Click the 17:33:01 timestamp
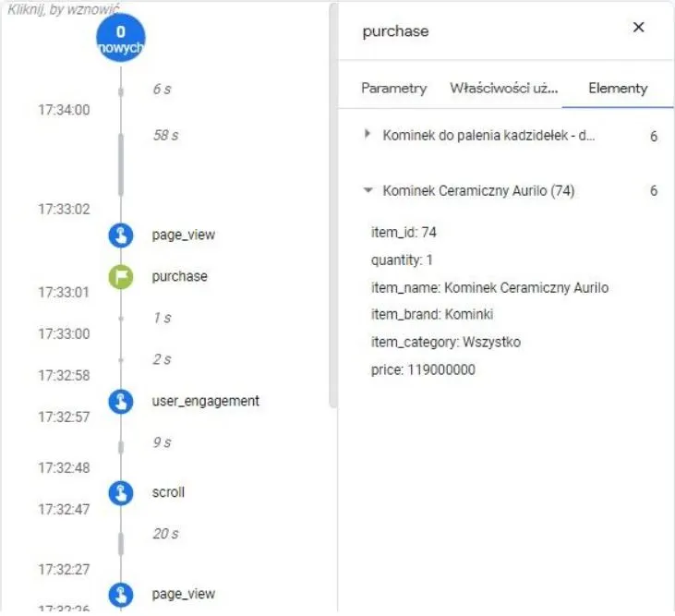The image size is (675, 616). pyautogui.click(x=64, y=292)
